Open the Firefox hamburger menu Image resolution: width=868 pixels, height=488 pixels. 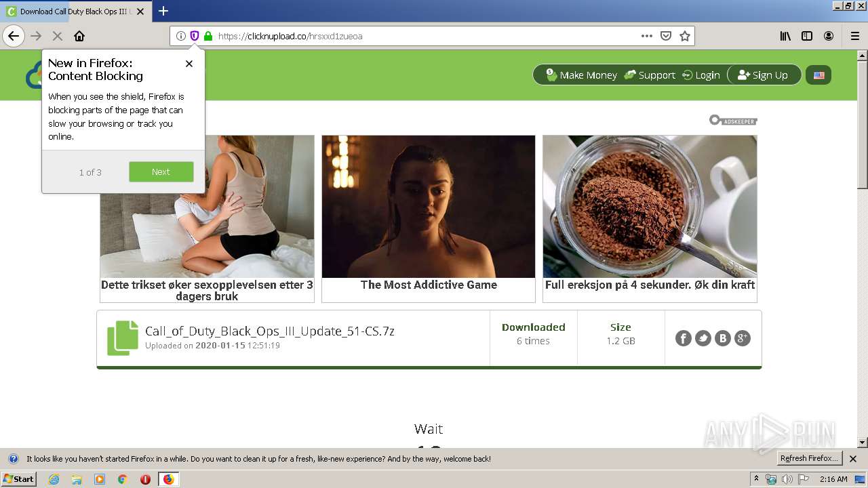tap(855, 36)
